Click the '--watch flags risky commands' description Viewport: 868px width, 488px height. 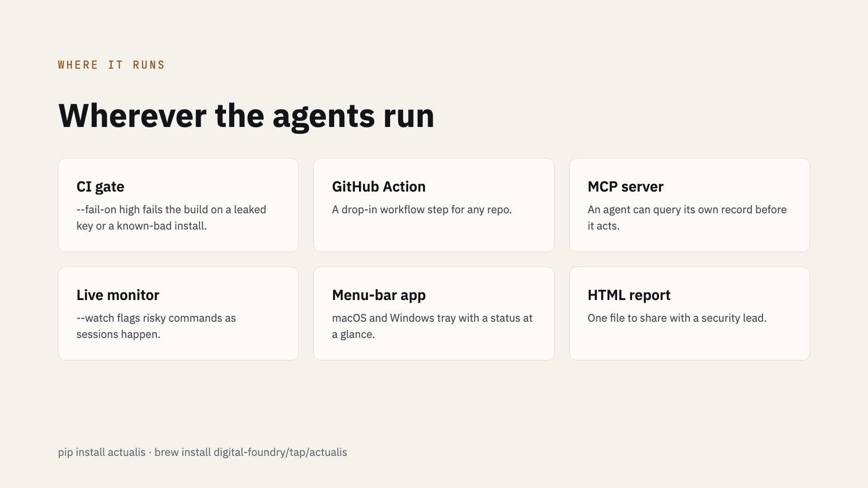(x=156, y=326)
